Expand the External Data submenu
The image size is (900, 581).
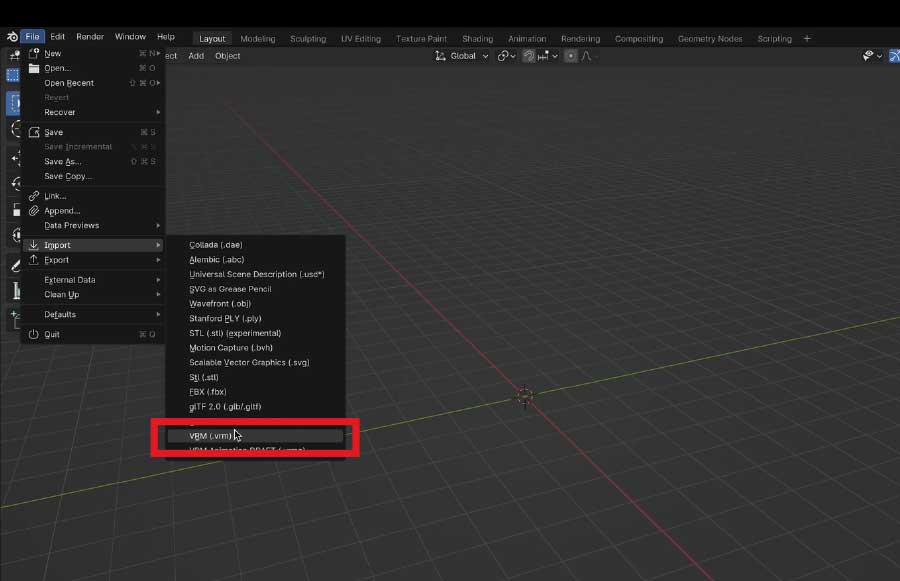tap(92, 280)
